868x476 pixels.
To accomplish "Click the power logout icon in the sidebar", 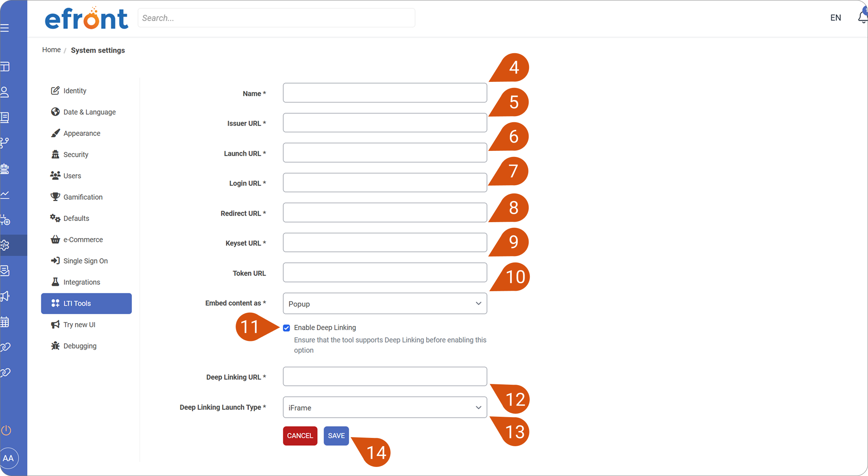I will click(x=6, y=430).
